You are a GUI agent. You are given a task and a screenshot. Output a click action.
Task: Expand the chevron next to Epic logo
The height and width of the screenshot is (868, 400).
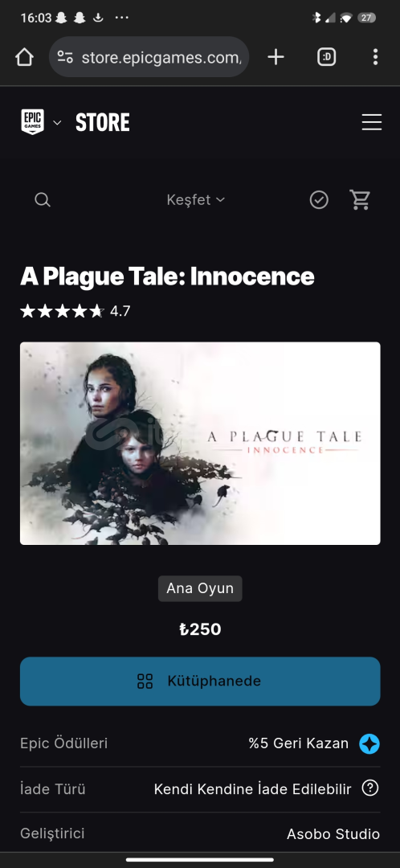click(57, 122)
